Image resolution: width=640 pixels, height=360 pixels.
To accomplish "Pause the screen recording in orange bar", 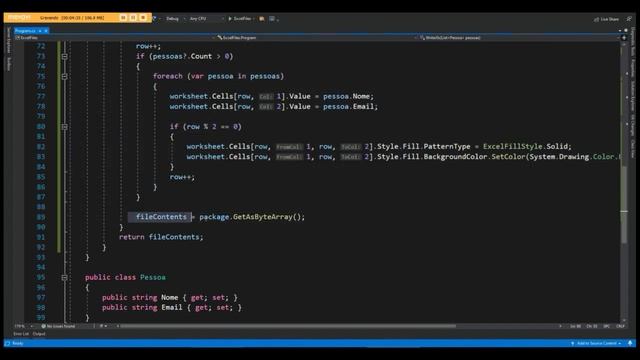I will (123, 18).
